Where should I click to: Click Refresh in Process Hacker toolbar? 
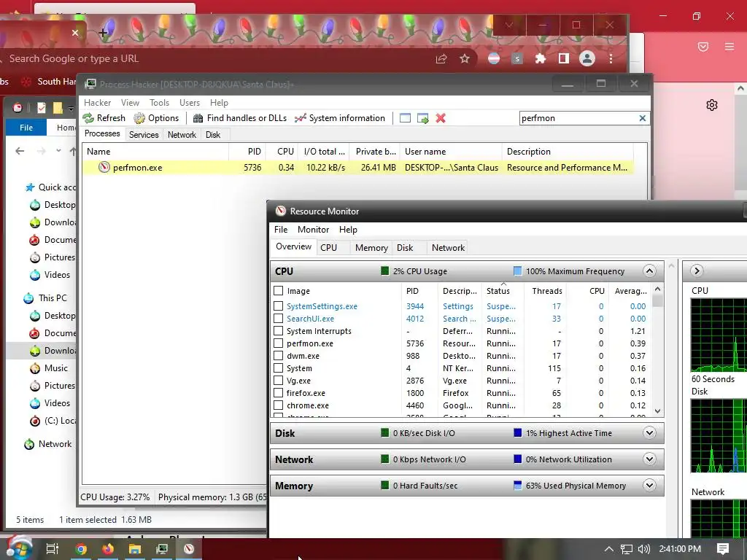(104, 118)
